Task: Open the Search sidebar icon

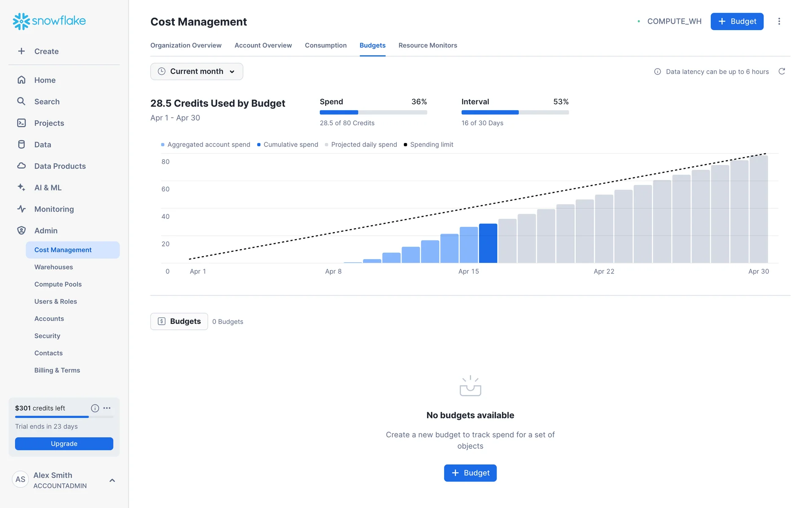Action: point(21,101)
